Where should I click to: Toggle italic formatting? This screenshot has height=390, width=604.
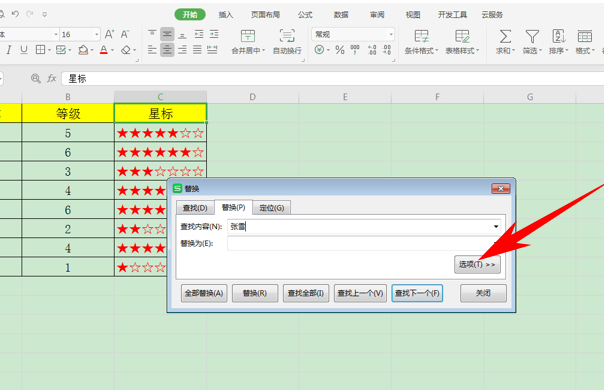(9, 50)
